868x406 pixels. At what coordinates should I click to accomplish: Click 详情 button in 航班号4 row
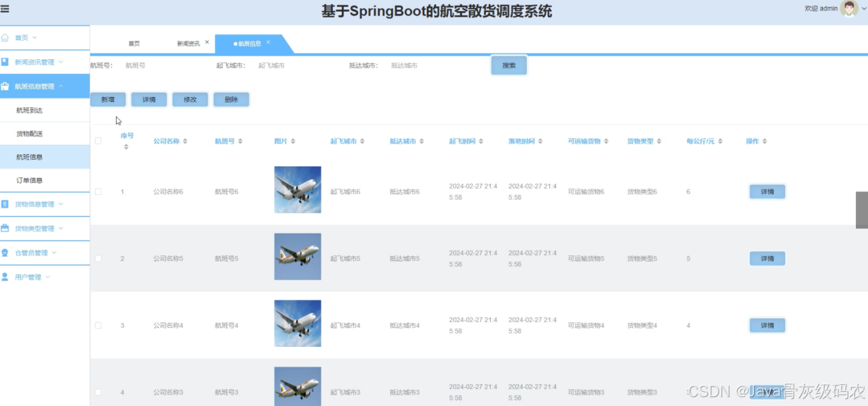767,326
